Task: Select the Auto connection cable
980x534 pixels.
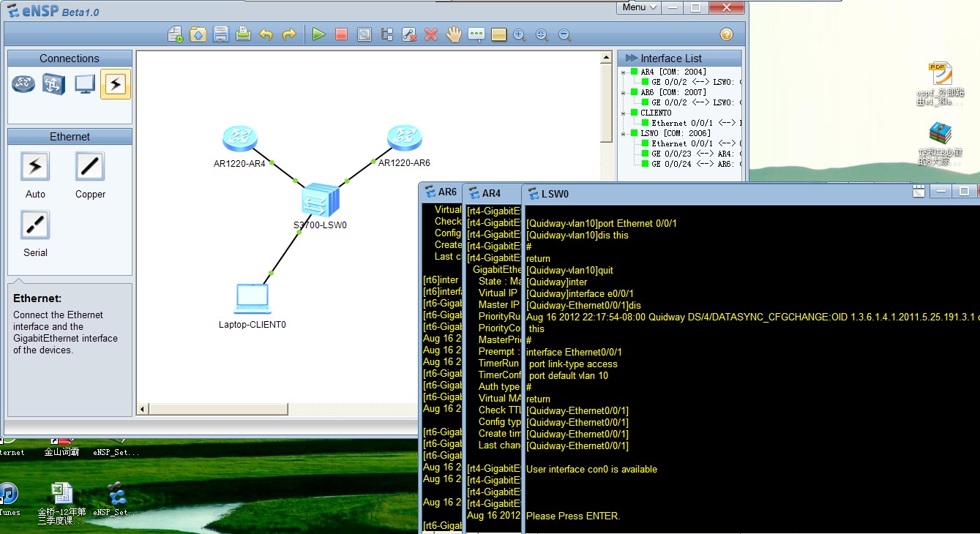Action: tap(35, 167)
